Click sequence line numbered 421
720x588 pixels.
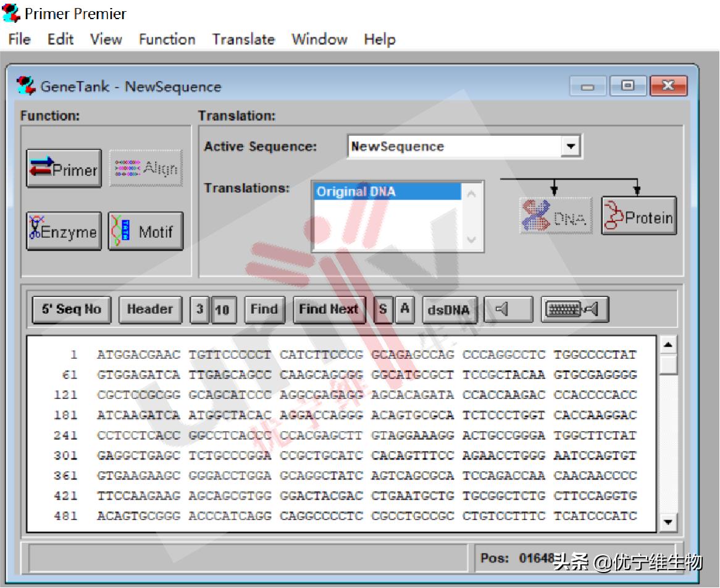pyautogui.click(x=345, y=496)
